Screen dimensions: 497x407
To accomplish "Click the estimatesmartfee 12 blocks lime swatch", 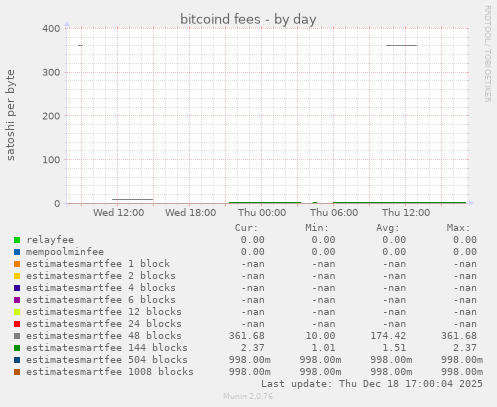I will tap(17, 312).
